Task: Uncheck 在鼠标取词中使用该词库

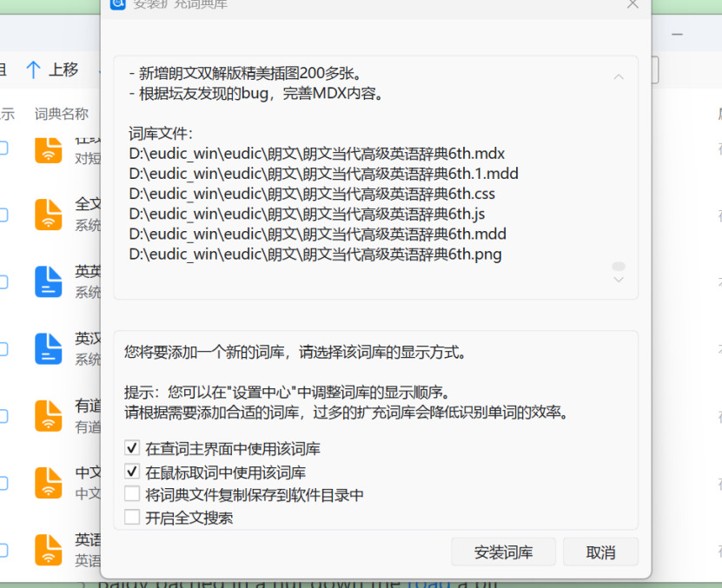Action: click(x=132, y=472)
